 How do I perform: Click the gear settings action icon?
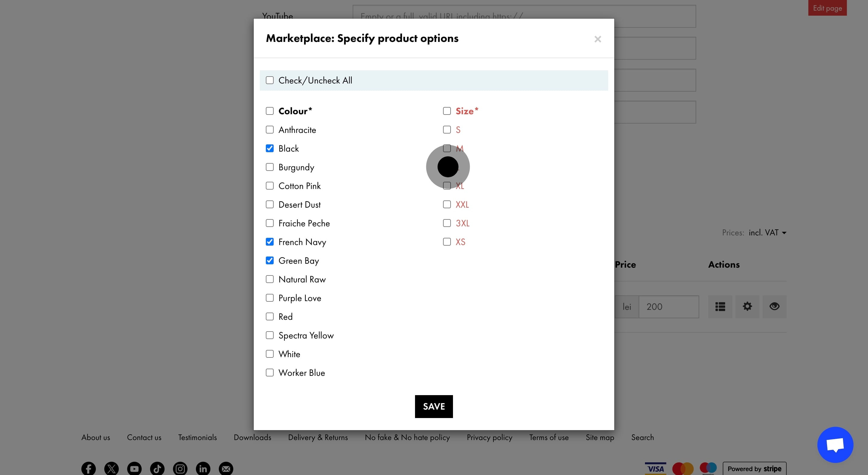[747, 307]
